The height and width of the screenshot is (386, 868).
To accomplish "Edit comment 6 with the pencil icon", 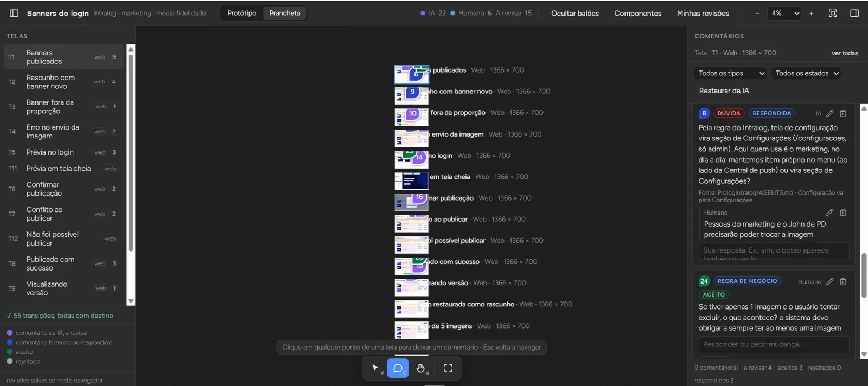I will point(830,113).
